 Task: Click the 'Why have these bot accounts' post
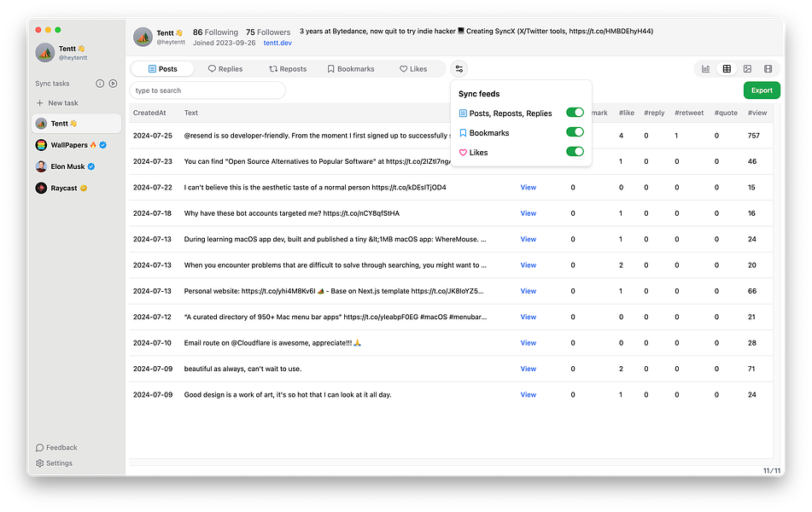point(291,213)
